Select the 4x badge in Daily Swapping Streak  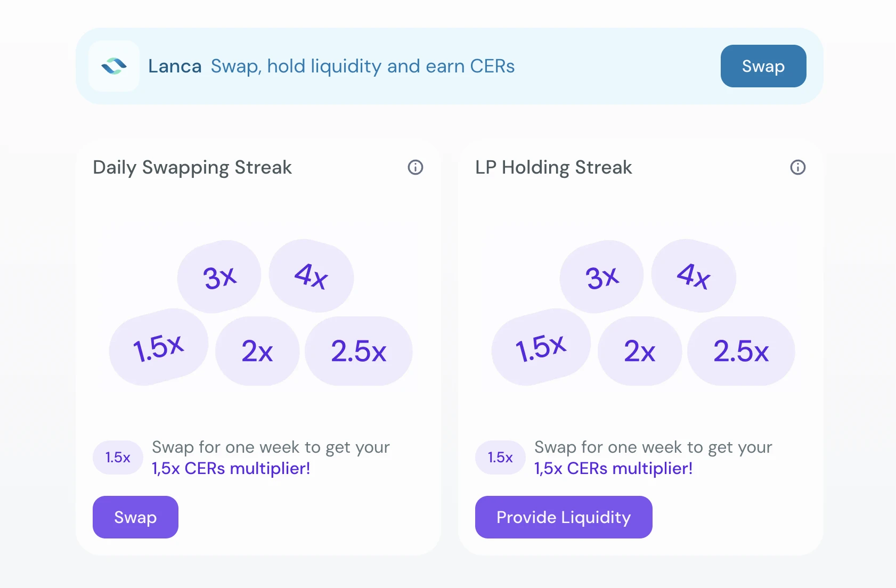tap(311, 276)
